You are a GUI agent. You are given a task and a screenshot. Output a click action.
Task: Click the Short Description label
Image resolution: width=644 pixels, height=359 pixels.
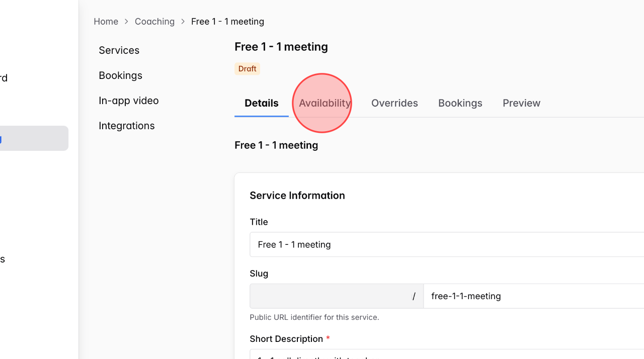tap(286, 339)
